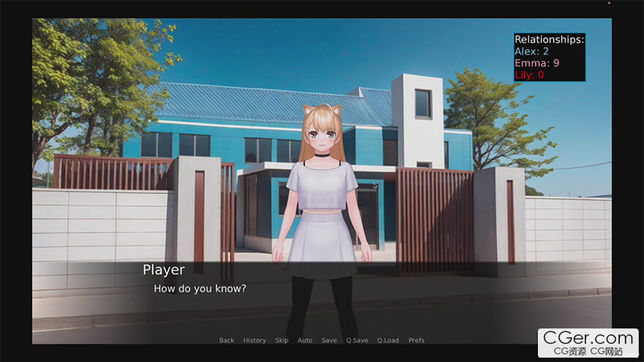
Task: Click Q.Load to quick load
Action: point(388,340)
